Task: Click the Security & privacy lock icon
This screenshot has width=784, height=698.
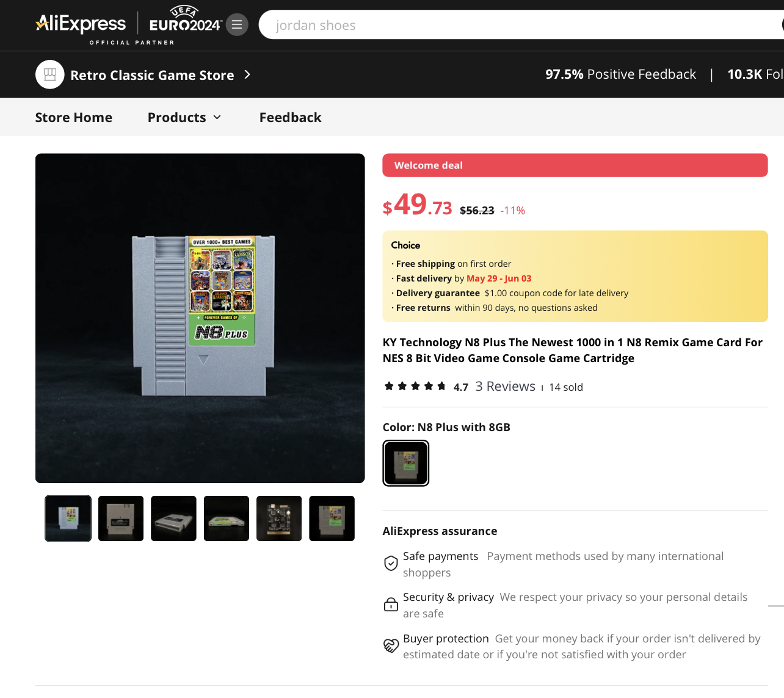Action: 391,604
